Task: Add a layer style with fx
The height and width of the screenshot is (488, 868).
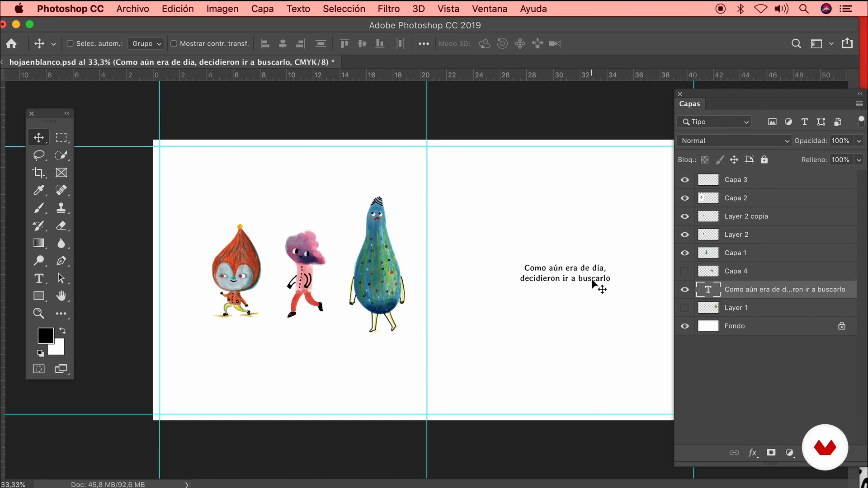Action: coord(753,453)
